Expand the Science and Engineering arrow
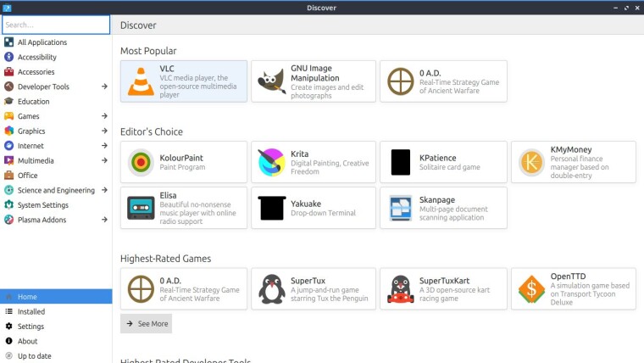This screenshot has width=644, height=363. pyautogui.click(x=104, y=190)
